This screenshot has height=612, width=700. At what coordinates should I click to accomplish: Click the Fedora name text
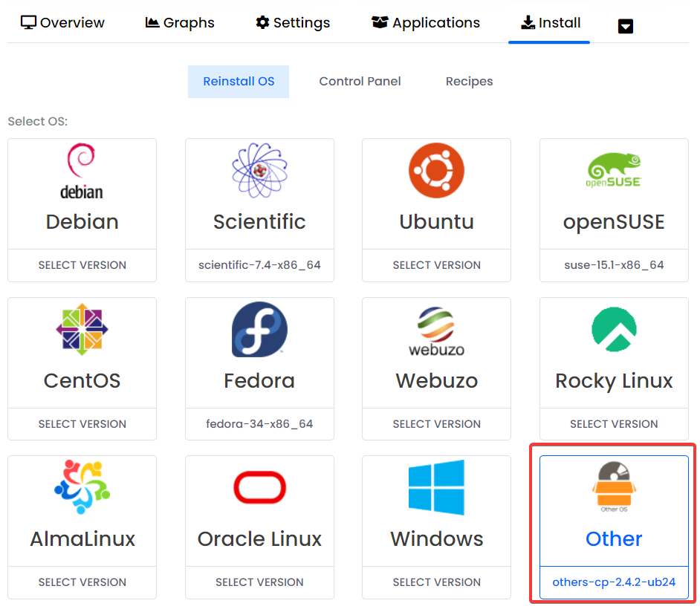point(259,381)
